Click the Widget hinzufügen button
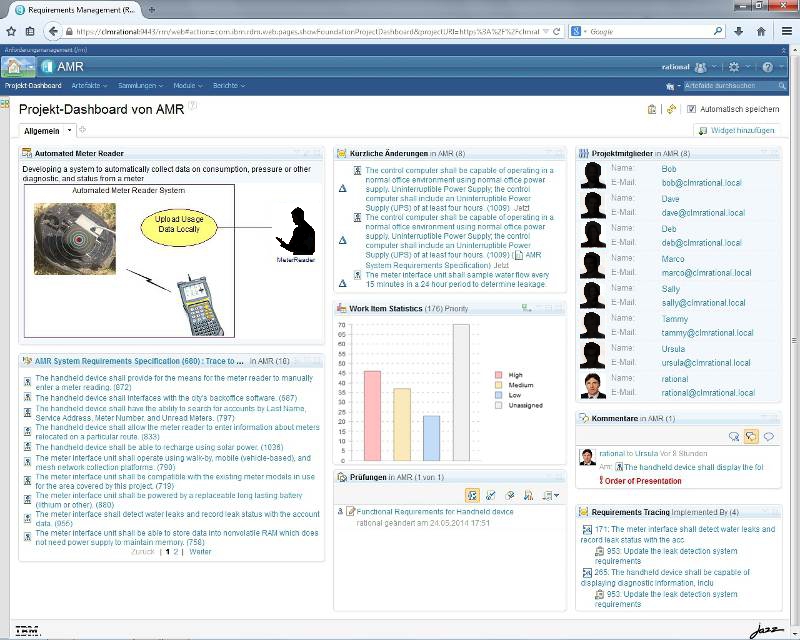Viewport: 800px width, 640px height. [736, 131]
